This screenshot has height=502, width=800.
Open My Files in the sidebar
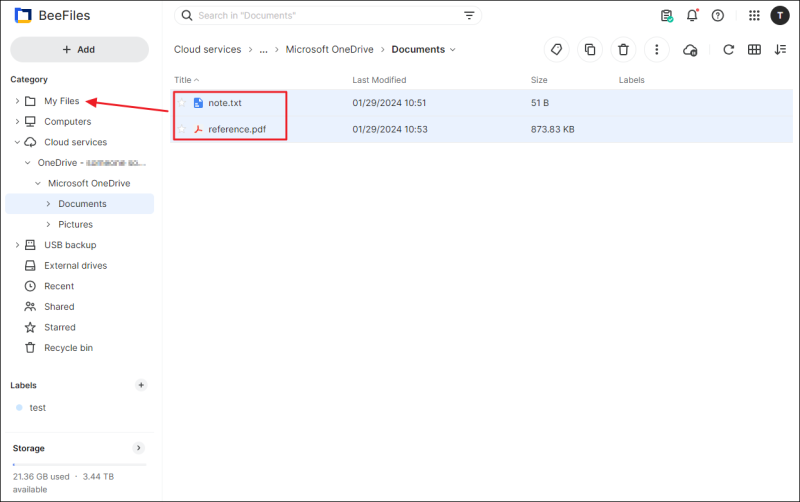point(62,101)
